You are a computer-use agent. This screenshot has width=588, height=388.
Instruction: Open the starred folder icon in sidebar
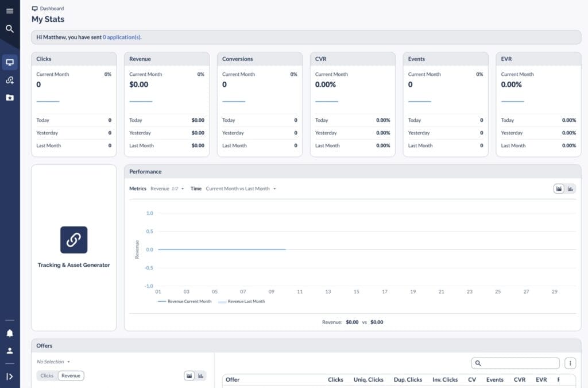point(10,98)
